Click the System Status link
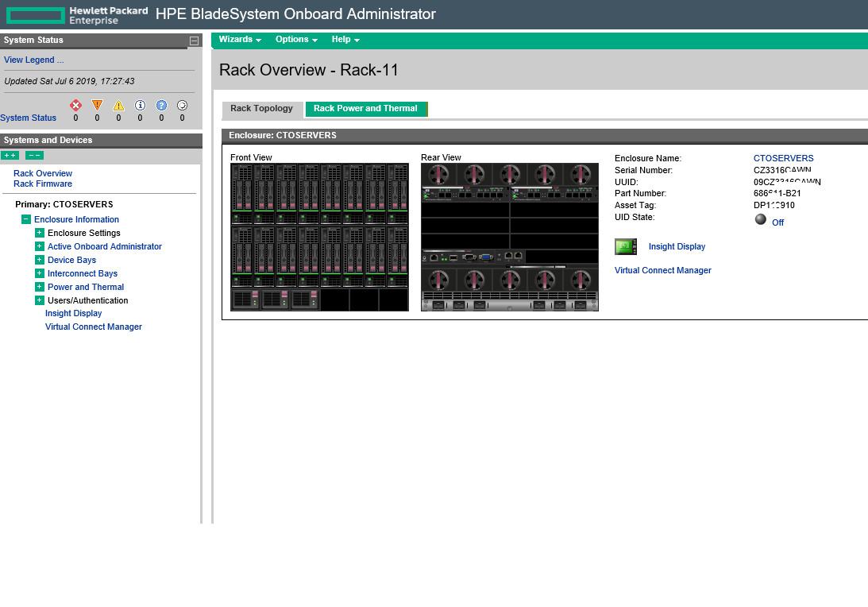 (29, 118)
